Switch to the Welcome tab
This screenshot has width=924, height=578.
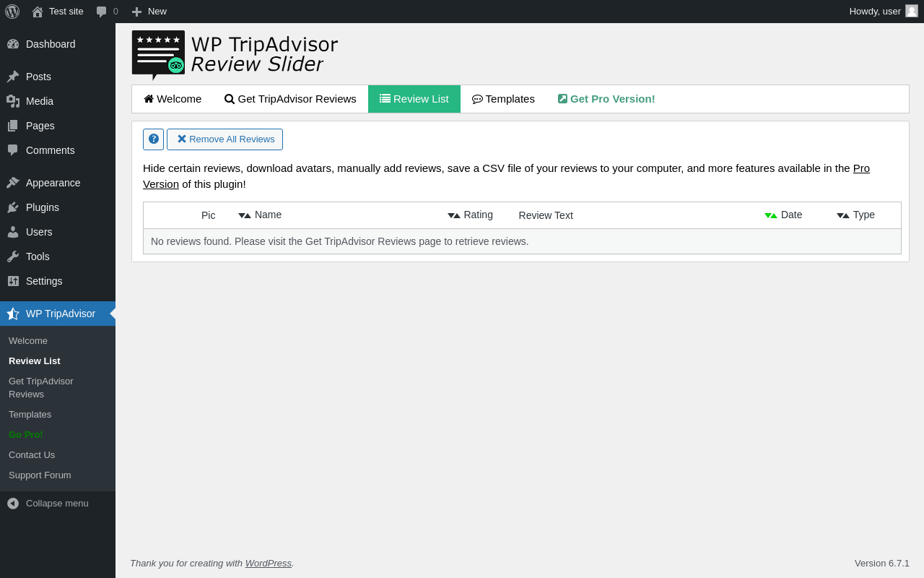[x=173, y=99]
